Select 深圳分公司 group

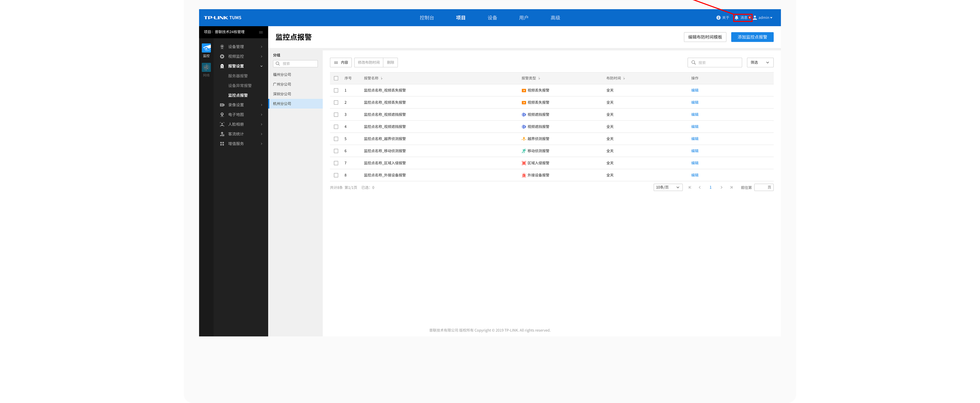tap(282, 94)
